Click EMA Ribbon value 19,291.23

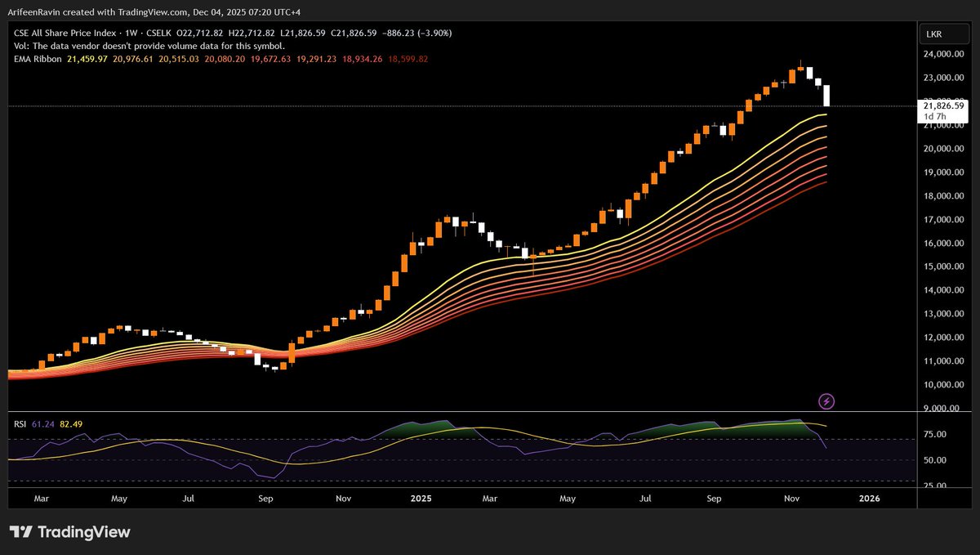pos(317,59)
